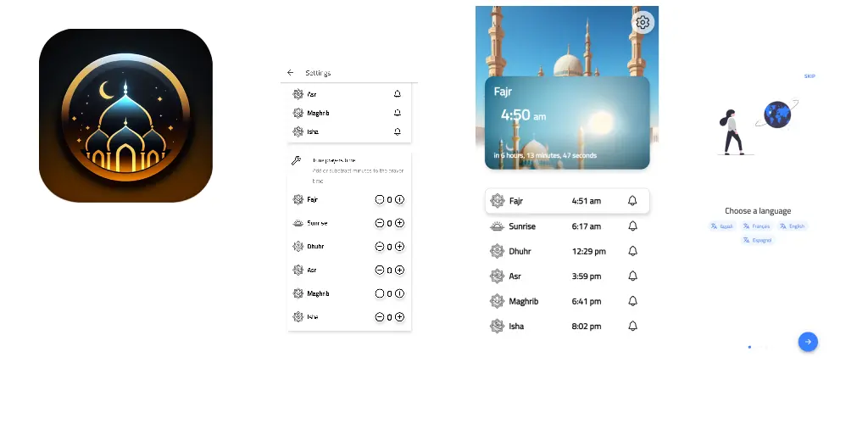
Task: Click the SKIP link
Action: [x=810, y=76]
